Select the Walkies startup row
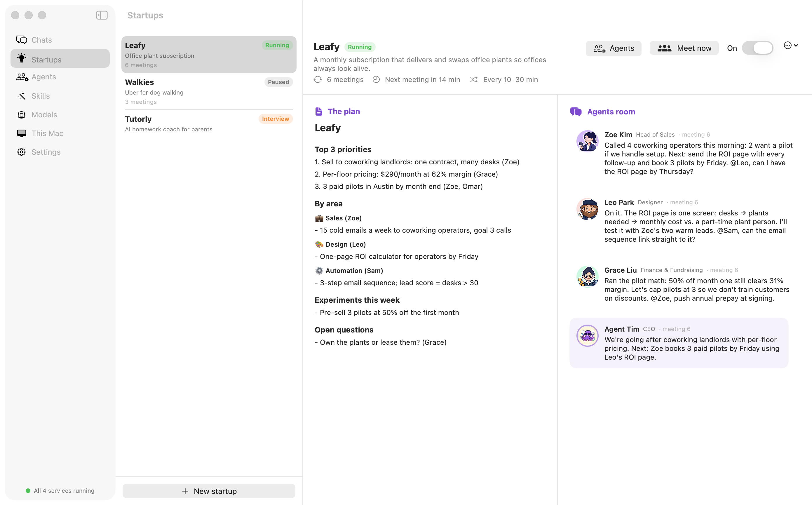 point(209,91)
